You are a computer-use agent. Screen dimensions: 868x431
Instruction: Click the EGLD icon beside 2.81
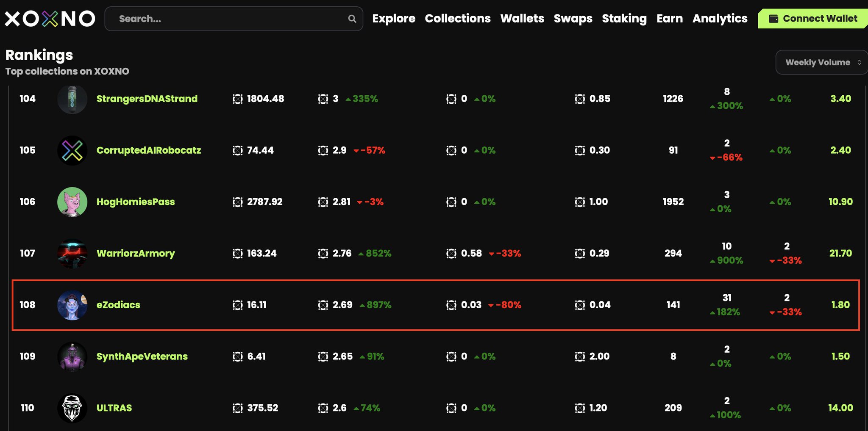tap(323, 202)
